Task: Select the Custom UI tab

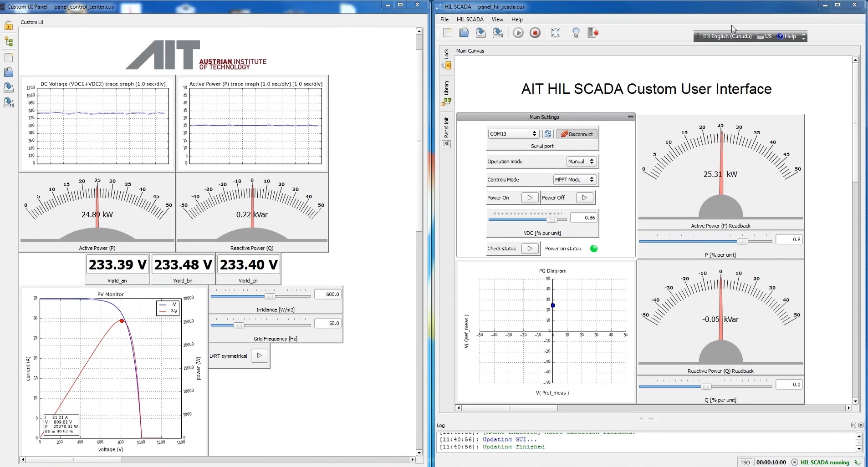Action: 32,22
